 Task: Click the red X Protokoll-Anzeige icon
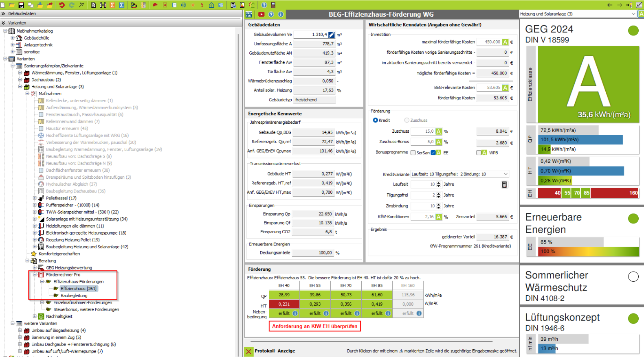coord(249,351)
